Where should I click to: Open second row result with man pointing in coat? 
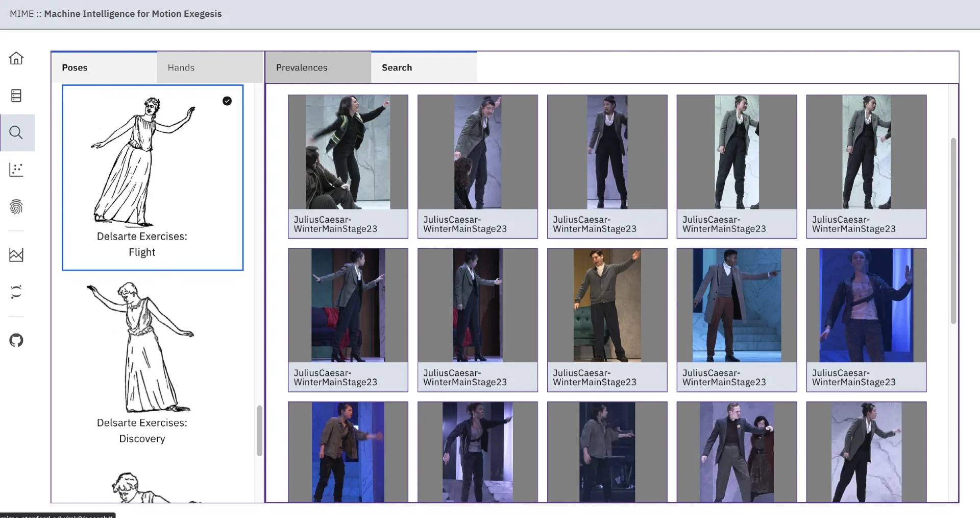coord(737,305)
